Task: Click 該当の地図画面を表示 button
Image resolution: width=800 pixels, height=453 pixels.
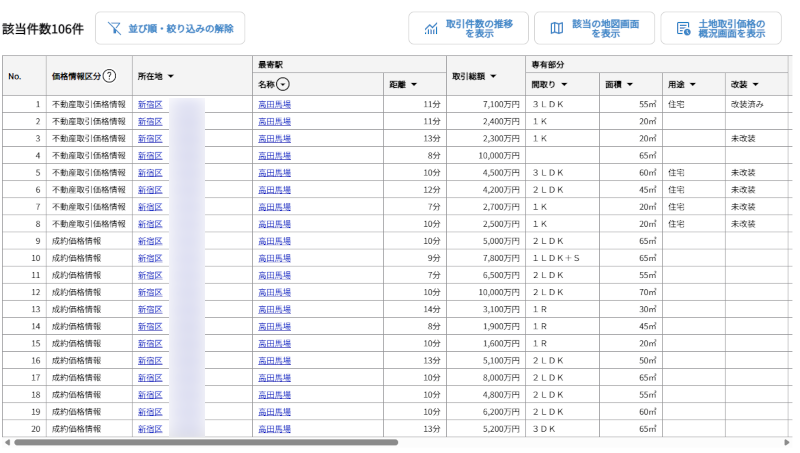Action: tap(593, 28)
